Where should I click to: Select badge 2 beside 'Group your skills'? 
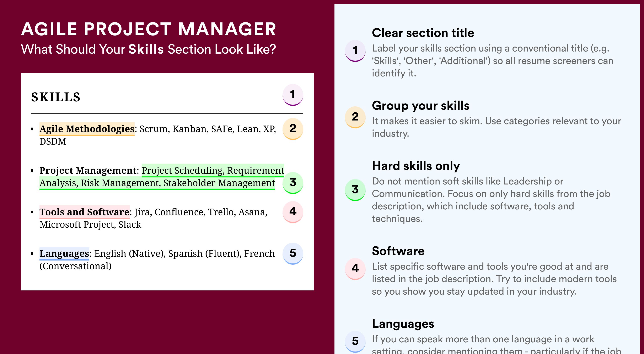click(355, 117)
